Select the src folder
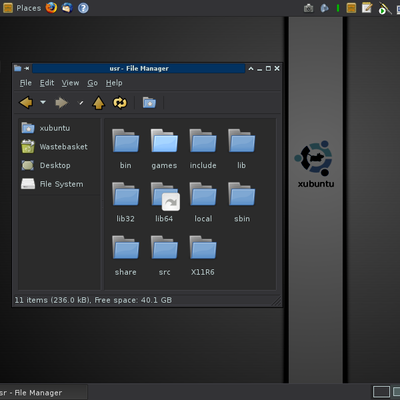This screenshot has height=400, width=400. (164, 256)
